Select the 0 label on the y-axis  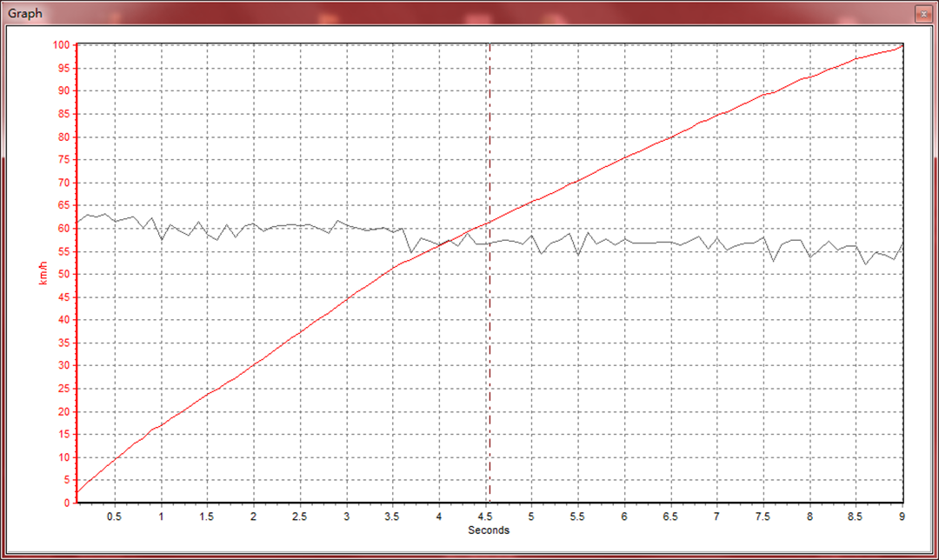[66, 503]
